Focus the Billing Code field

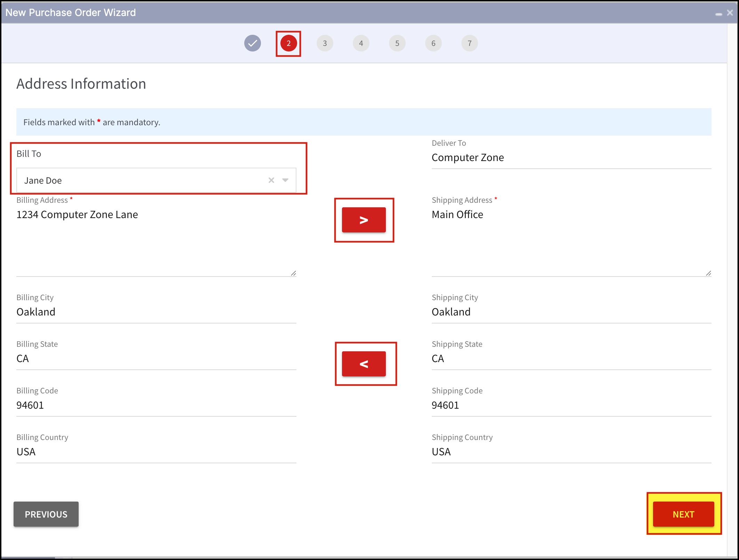[156, 405]
